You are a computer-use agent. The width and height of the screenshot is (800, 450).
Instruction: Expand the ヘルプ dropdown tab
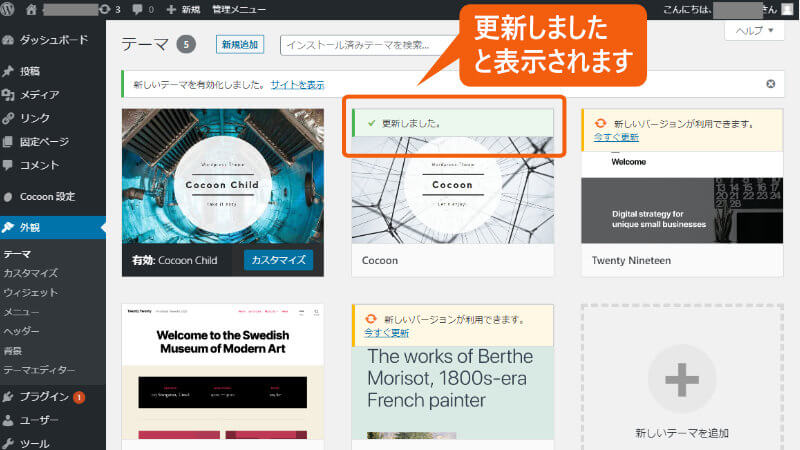tap(754, 31)
